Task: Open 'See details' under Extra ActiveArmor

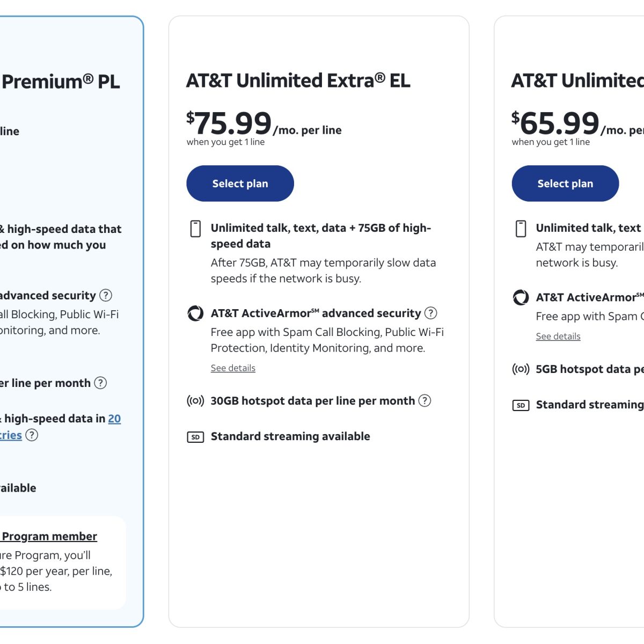Action: pyautogui.click(x=233, y=368)
